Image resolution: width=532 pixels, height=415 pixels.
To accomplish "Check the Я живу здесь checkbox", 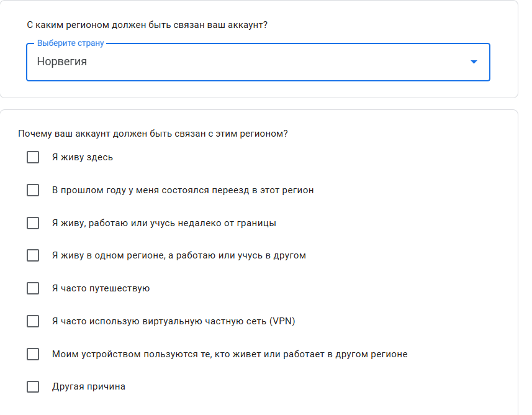I will 33,157.
